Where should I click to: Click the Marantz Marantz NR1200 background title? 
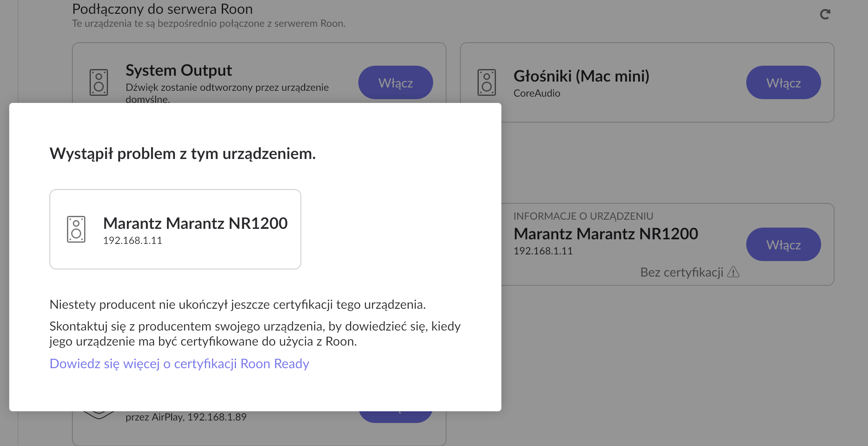point(606,234)
